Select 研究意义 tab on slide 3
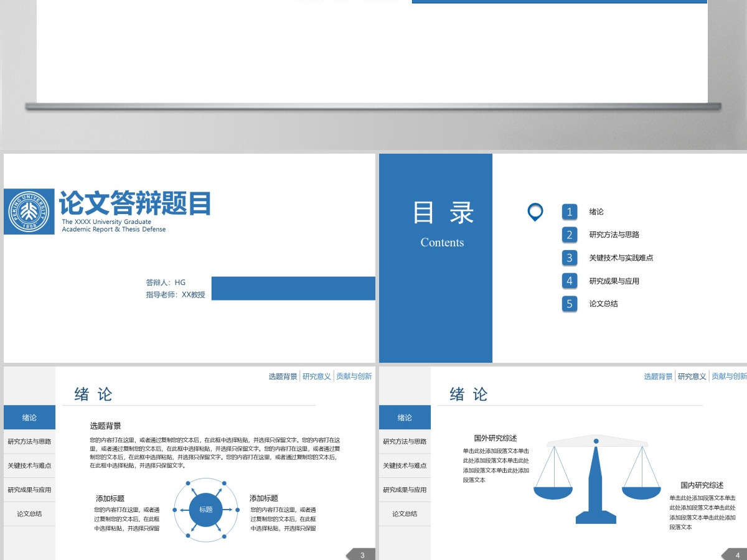 tap(317, 376)
